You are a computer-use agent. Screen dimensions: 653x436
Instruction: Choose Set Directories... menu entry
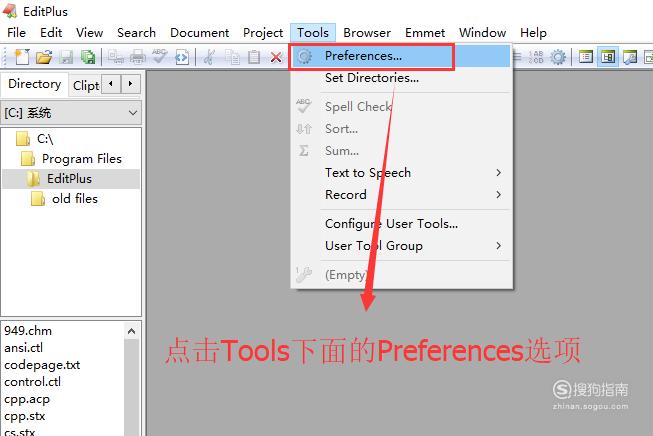[401, 78]
